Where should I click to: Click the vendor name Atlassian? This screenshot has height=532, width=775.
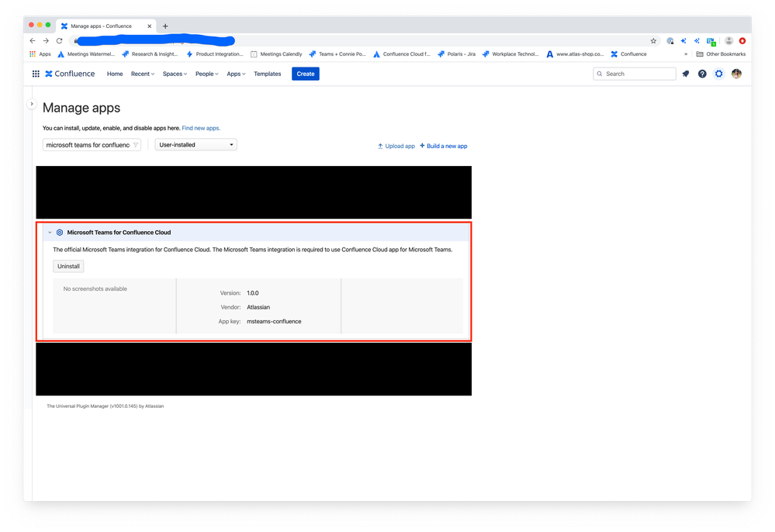(x=258, y=307)
